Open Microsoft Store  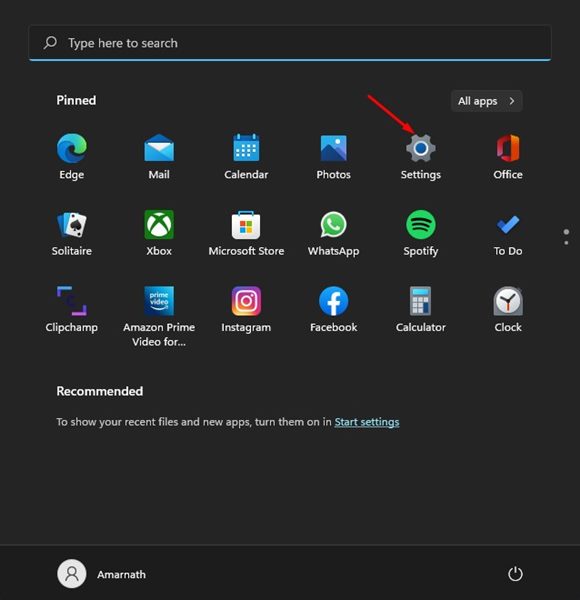click(x=246, y=233)
